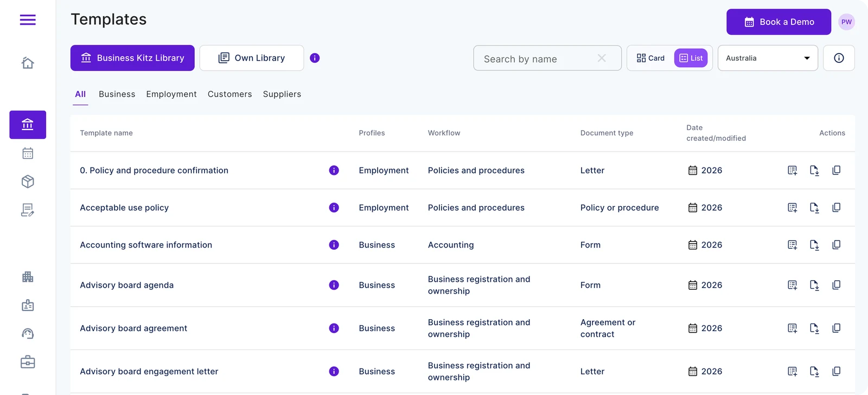Viewport: 868px width, 395px height.
Task: Clear the search field with the X
Action: click(x=602, y=58)
